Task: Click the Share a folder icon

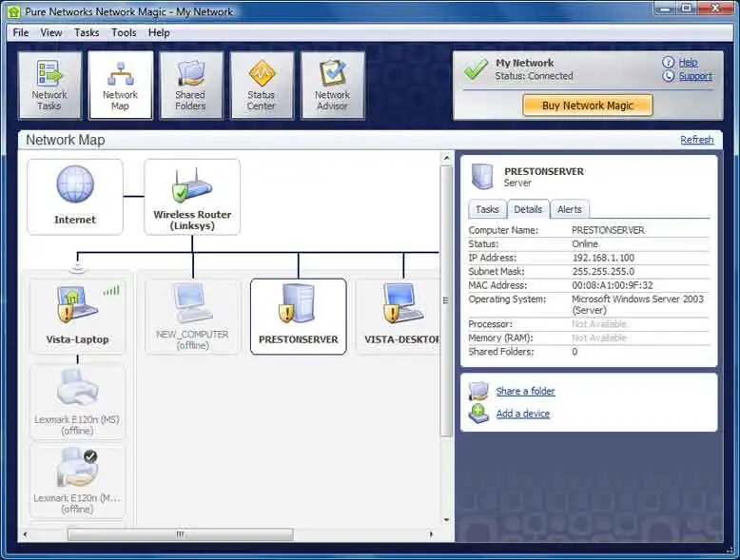Action: (478, 391)
